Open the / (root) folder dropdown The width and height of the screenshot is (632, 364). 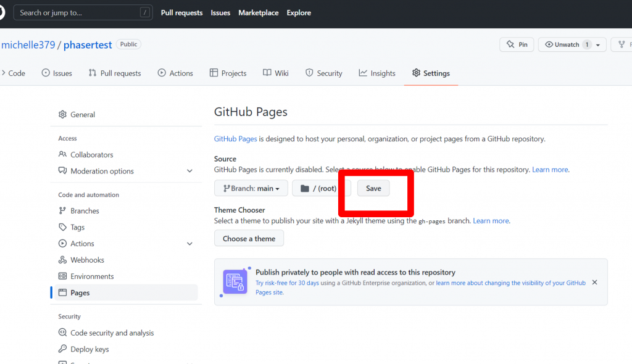[x=321, y=188]
